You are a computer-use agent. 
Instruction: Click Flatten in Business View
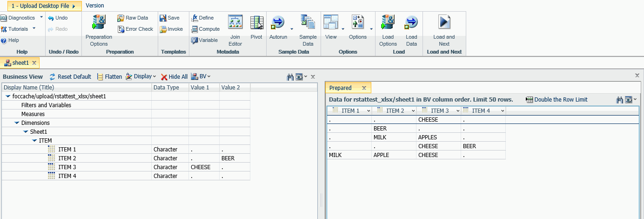click(x=109, y=77)
